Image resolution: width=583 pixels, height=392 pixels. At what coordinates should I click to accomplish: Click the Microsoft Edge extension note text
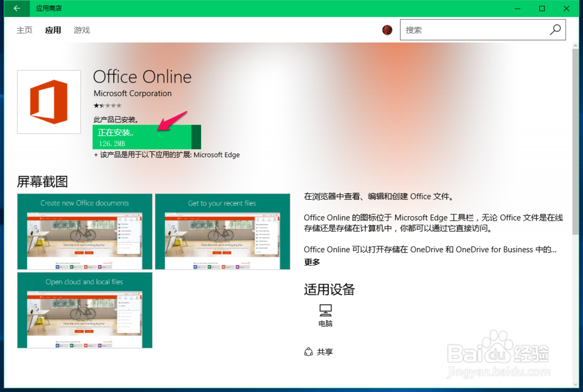(167, 155)
